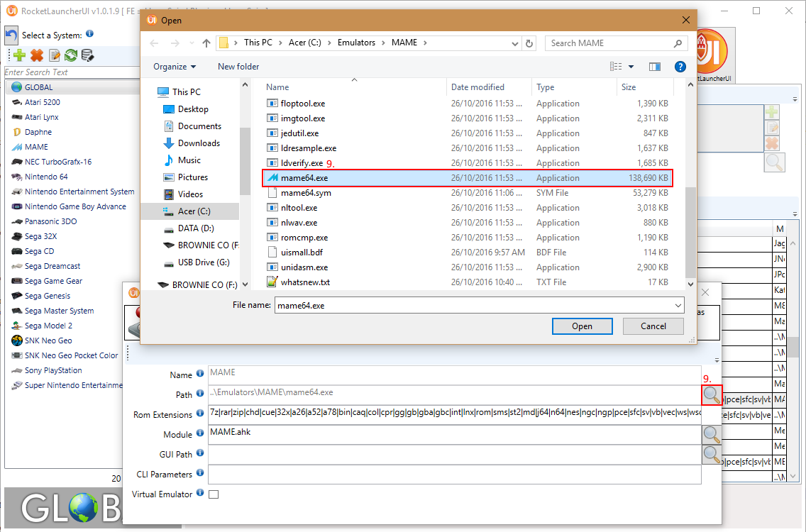Screen dimensions: 806x532
Task: Open the recent locations dropdown arrow
Action: point(192,43)
